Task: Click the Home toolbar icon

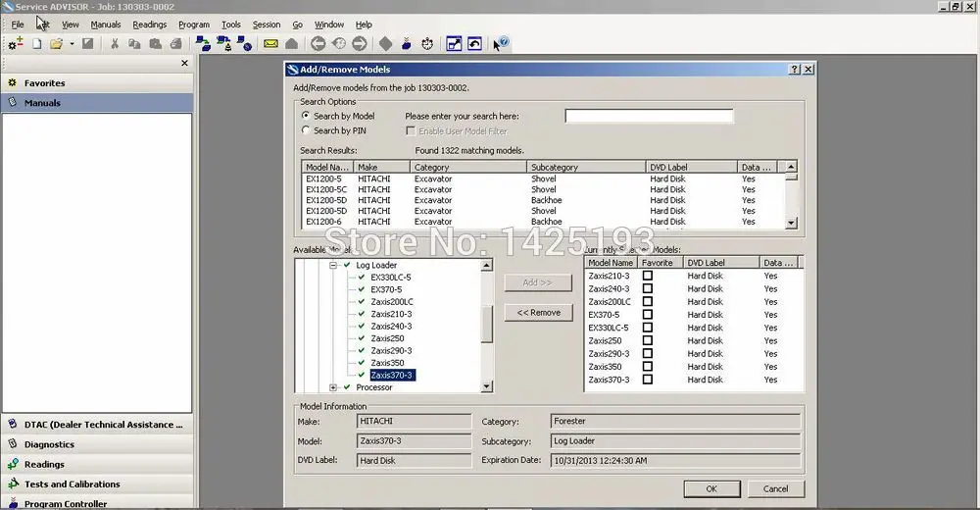Action: [x=291, y=43]
